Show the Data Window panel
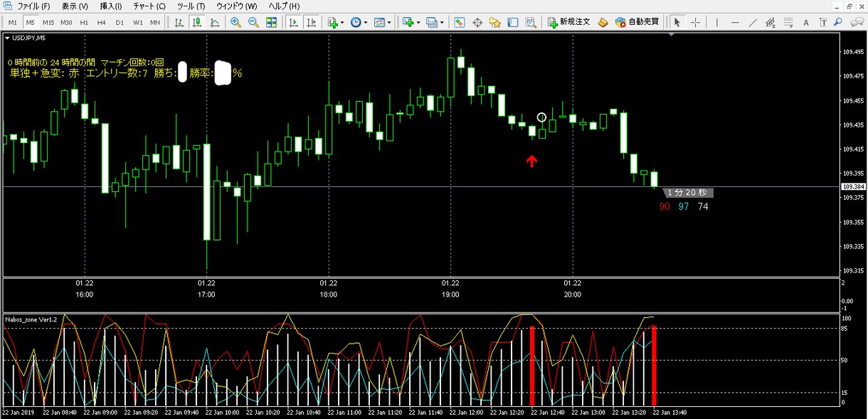 pyautogui.click(x=477, y=22)
